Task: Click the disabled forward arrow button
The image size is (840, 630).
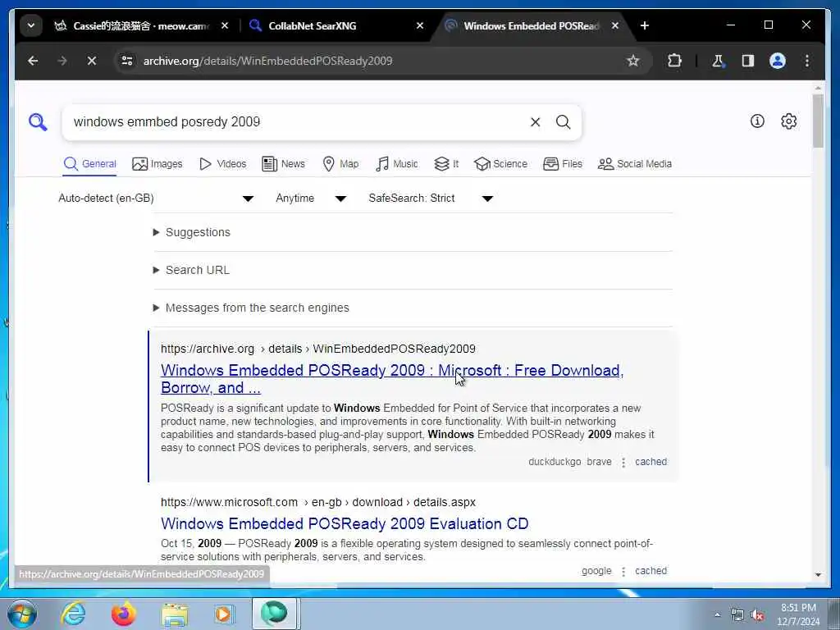Action: pyautogui.click(x=62, y=61)
